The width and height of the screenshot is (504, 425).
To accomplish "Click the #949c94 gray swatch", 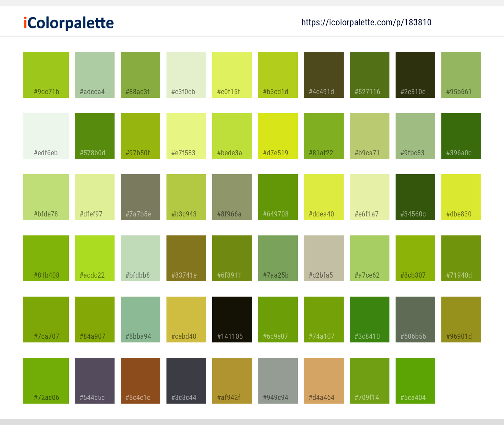I will 278,381.
